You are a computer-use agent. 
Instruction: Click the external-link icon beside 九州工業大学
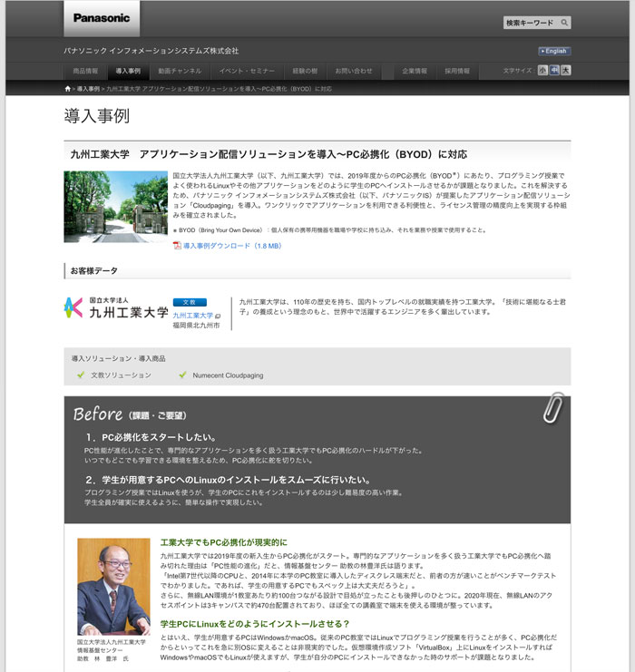tap(218, 316)
